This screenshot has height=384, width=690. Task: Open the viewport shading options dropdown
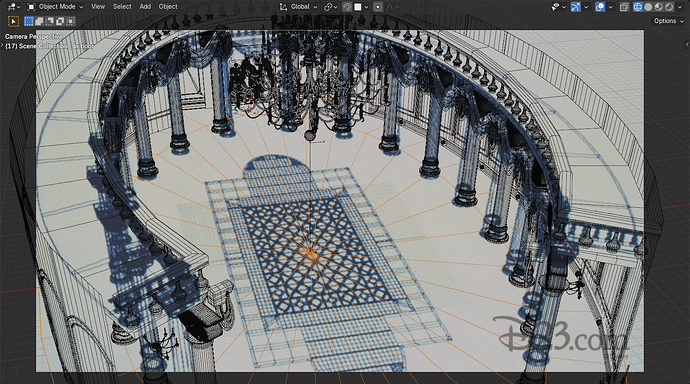tap(680, 7)
